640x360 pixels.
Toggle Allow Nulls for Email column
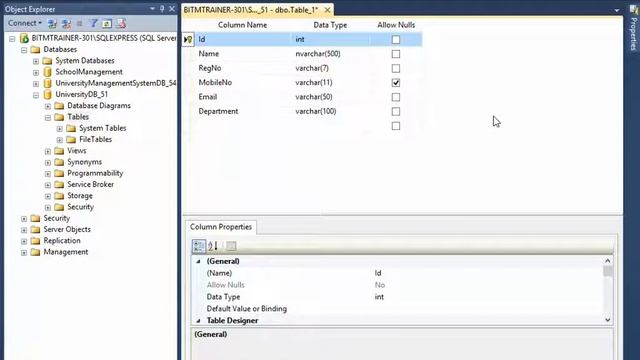tap(396, 97)
